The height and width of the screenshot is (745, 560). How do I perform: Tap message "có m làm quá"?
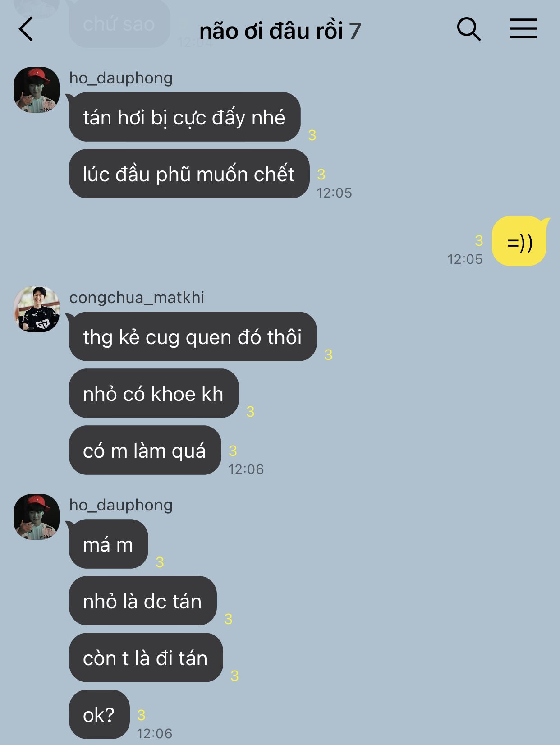tap(145, 450)
